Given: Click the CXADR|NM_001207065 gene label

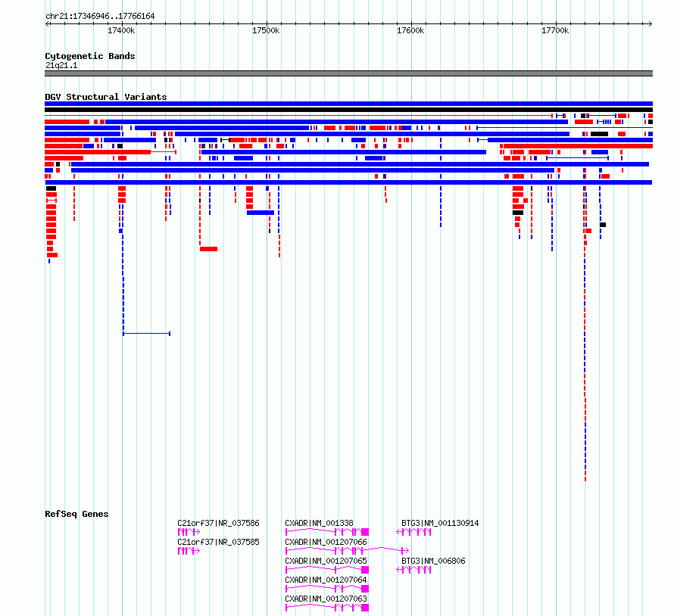Looking at the screenshot, I should pos(326,561).
